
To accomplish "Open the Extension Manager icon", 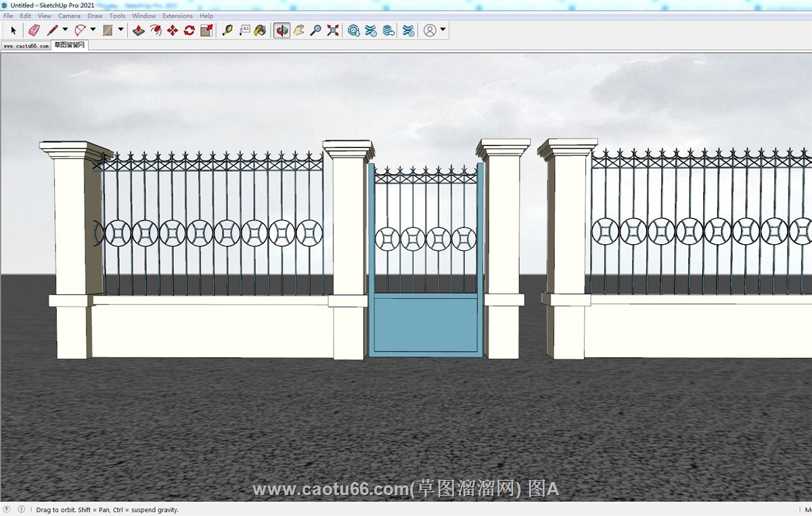I will [409, 30].
